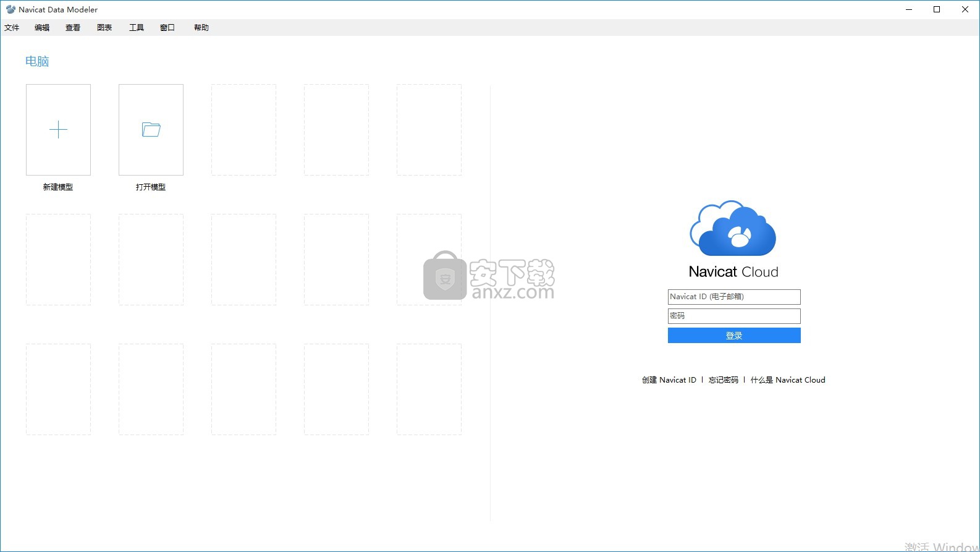
Task: Focus the 密码 password field
Action: point(734,316)
